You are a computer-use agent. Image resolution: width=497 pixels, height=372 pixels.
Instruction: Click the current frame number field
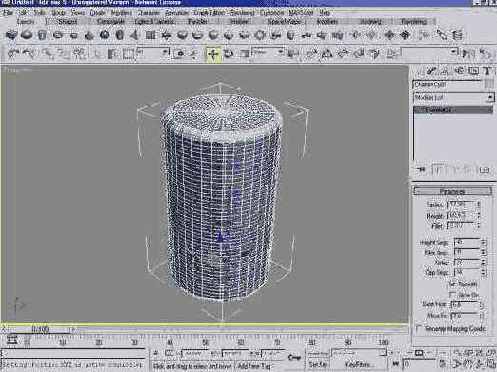click(x=419, y=363)
